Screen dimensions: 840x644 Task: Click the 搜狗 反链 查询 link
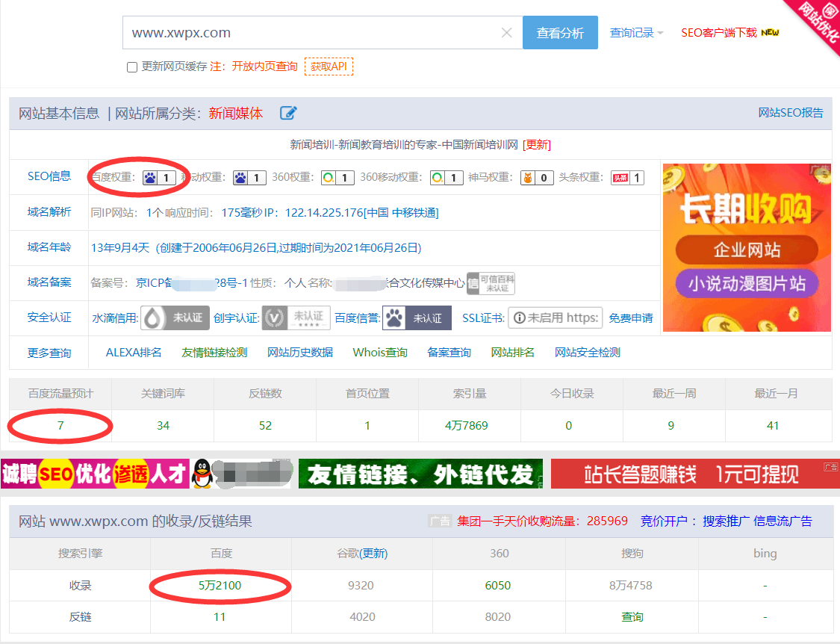pos(632,617)
